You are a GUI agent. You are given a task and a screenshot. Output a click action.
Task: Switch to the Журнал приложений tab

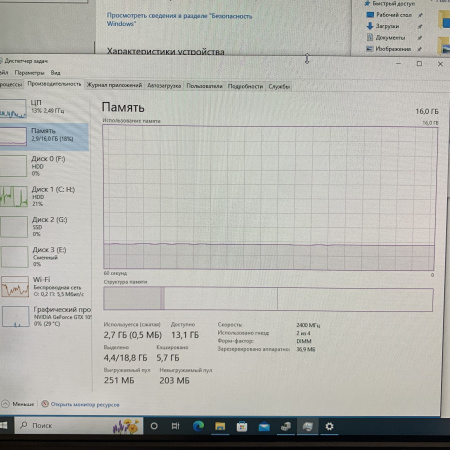[x=114, y=85]
